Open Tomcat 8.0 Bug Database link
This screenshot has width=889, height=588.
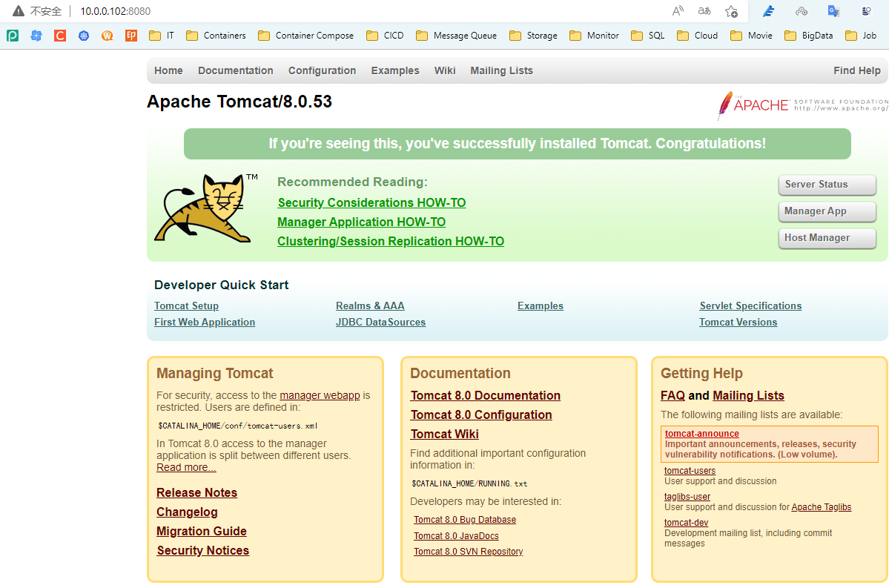[465, 520]
